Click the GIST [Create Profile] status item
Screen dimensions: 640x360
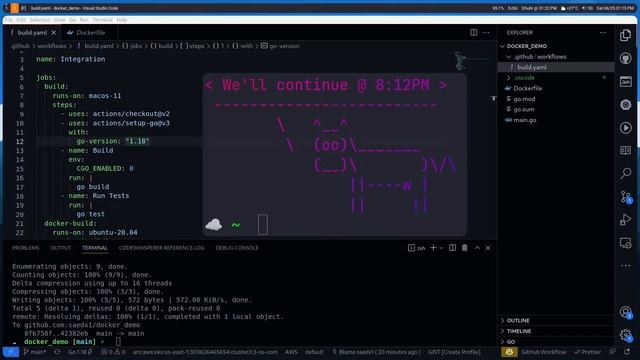click(x=454, y=352)
